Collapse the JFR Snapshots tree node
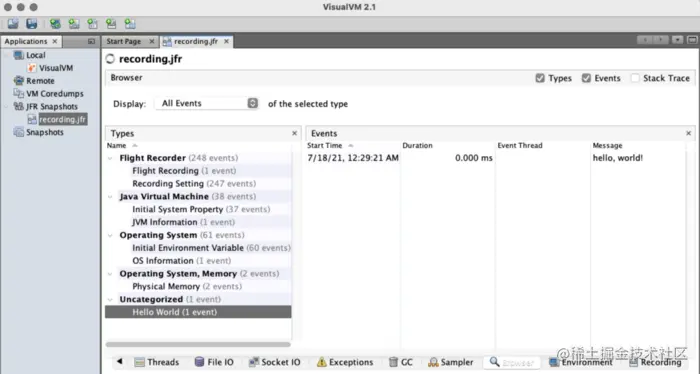The height and width of the screenshot is (374, 700). (x=6, y=107)
